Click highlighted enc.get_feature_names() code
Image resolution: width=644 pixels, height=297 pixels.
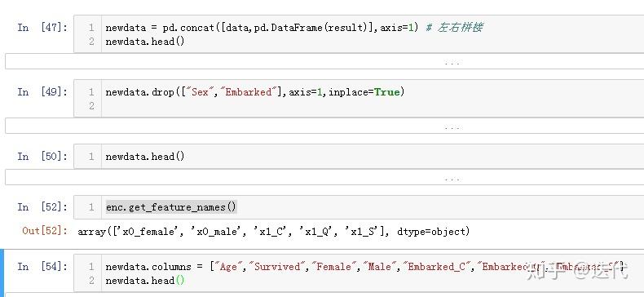[171, 207]
